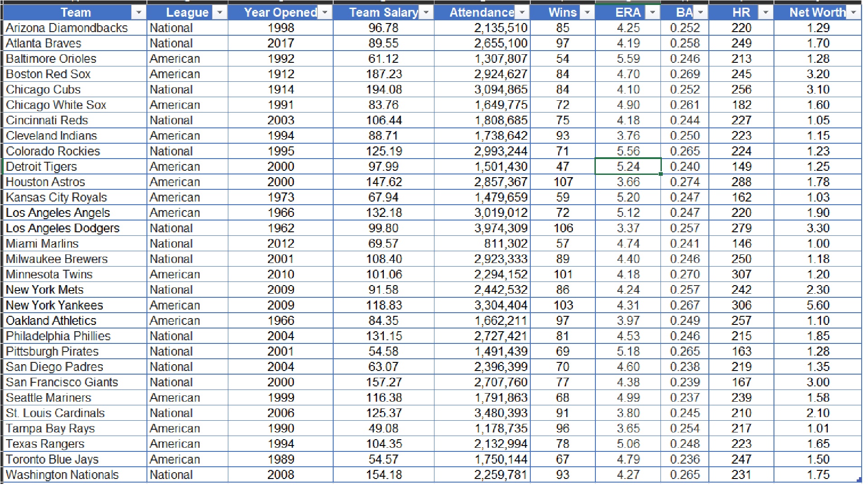Open the ERA column filter arrow
This screenshot has height=488, width=868.
click(652, 13)
